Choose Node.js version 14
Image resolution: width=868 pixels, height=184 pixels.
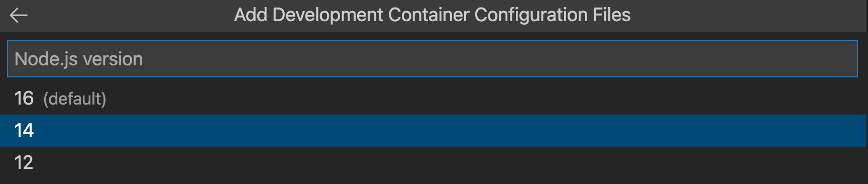tap(434, 131)
